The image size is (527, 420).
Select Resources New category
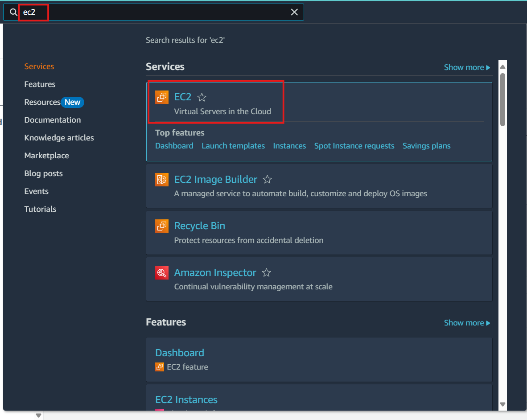[x=54, y=102]
